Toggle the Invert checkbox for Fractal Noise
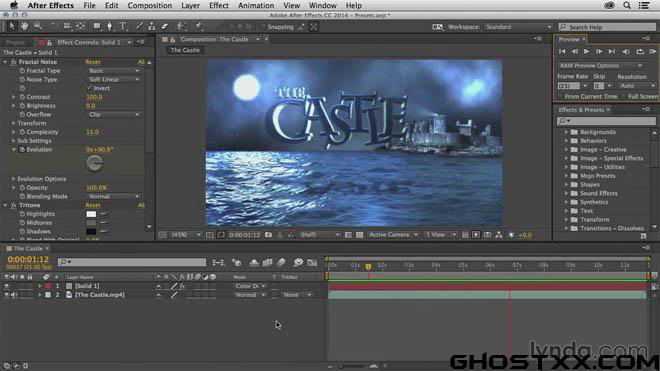Viewport: 660px width, 371px height. (x=89, y=88)
